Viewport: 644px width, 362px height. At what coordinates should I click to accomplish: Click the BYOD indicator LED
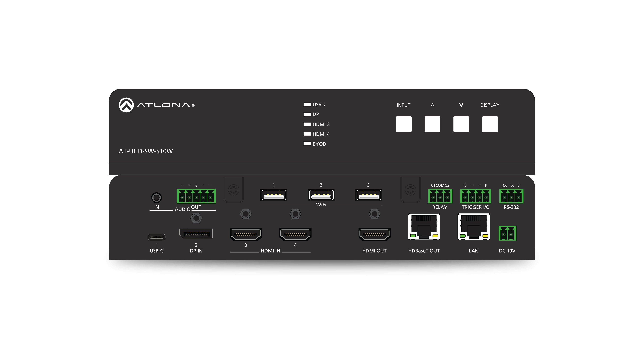307,144
